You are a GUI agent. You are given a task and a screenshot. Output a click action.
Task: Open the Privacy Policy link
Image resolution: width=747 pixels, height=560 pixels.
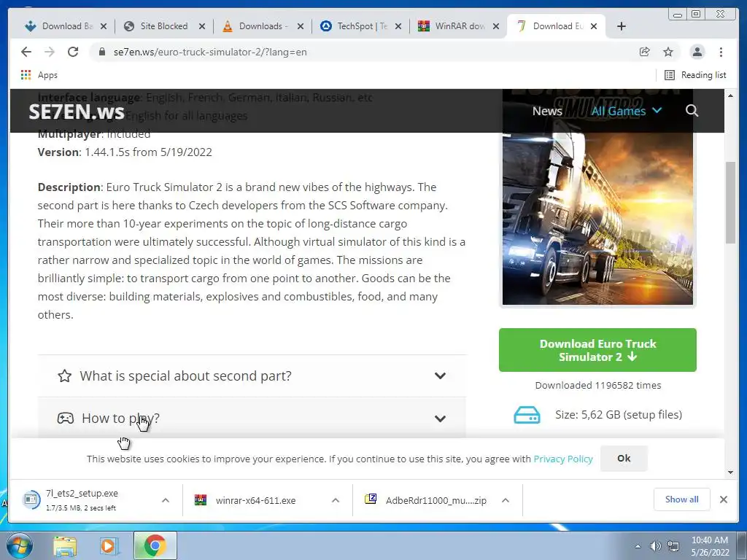[562, 459]
